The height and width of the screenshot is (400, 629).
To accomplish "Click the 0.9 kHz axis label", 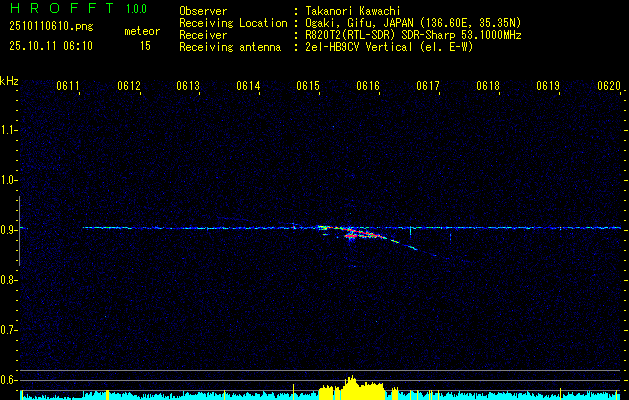I will coord(8,230).
